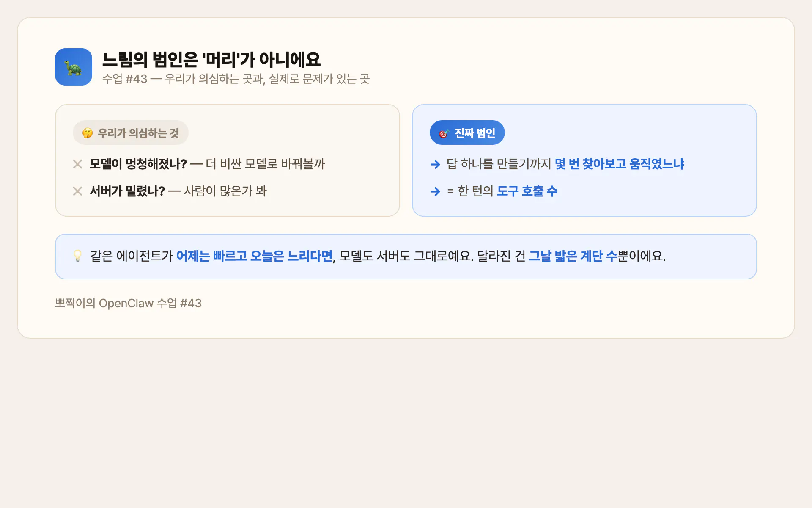Click the bold text 모델이 멍청해졌나?
Screen dimensions: 812x508
click(x=138, y=164)
